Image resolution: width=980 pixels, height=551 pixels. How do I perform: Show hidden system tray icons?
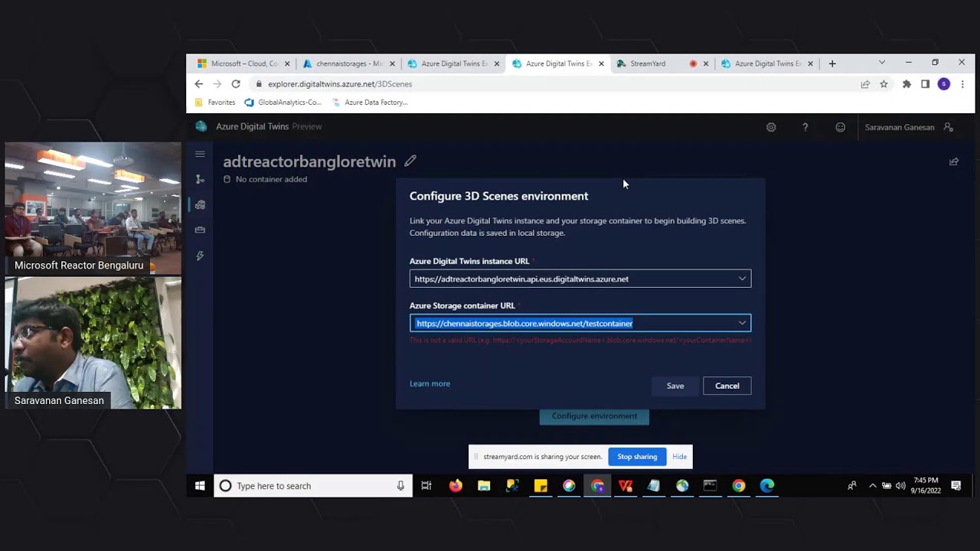click(872, 486)
